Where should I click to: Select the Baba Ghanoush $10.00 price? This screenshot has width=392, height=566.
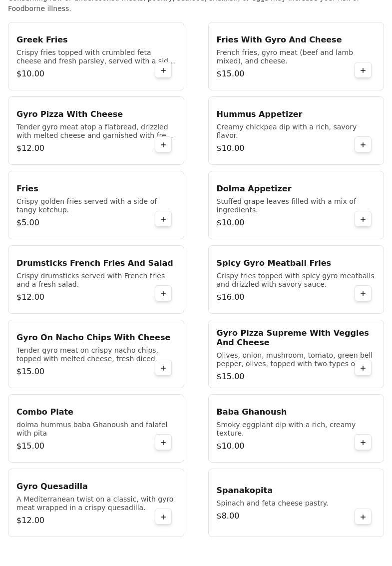[x=230, y=446]
